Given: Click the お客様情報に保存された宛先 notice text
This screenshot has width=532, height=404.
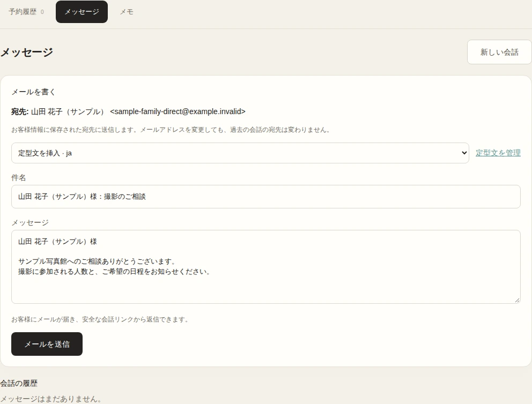Looking at the screenshot, I should [171, 130].
